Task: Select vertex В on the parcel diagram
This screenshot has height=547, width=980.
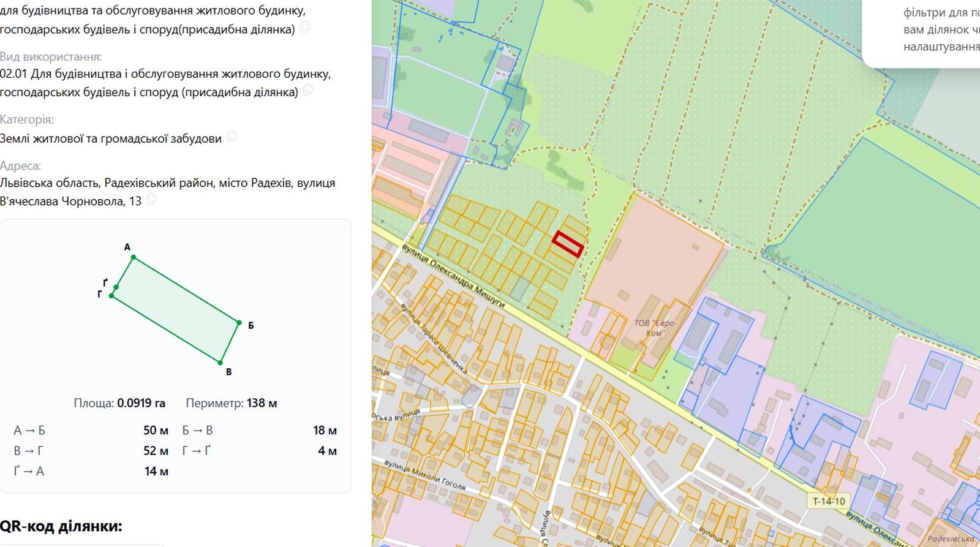Action: pos(220,363)
